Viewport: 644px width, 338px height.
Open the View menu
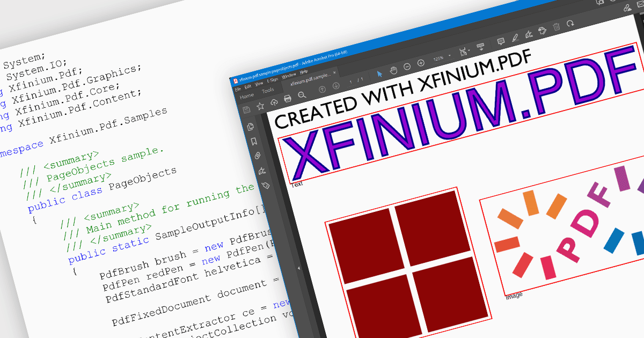click(259, 84)
